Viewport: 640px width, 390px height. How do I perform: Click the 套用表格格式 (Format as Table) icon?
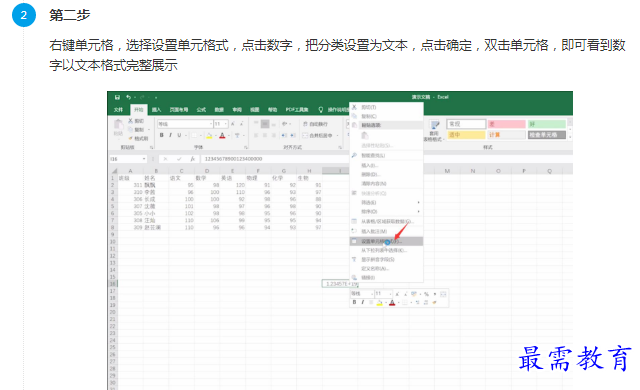point(435,131)
